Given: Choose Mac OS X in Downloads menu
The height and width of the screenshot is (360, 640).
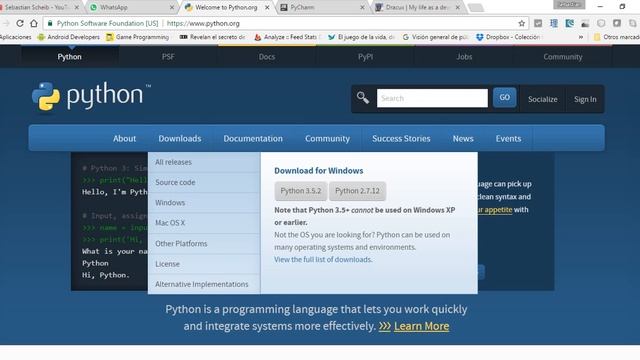Looking at the screenshot, I should [x=204, y=223].
